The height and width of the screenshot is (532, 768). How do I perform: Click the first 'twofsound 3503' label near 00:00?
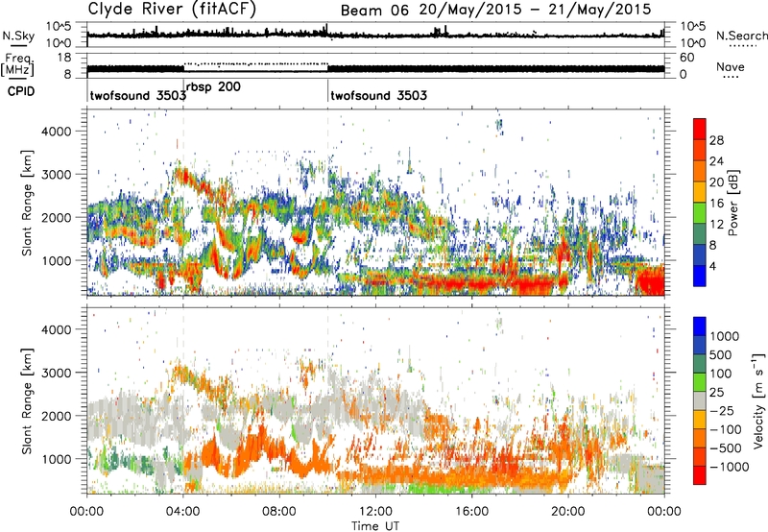click(x=137, y=95)
